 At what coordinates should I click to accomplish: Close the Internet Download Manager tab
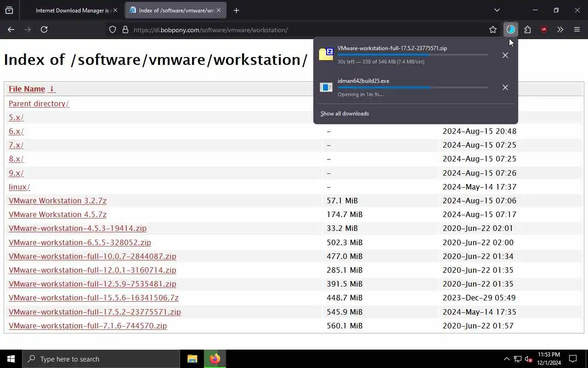(x=115, y=10)
